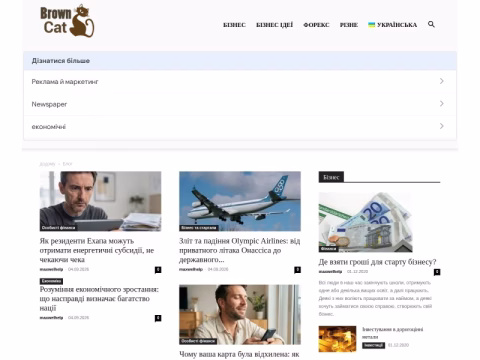Open precious metals investing article link
The image size is (480, 360).
pos(393,333)
